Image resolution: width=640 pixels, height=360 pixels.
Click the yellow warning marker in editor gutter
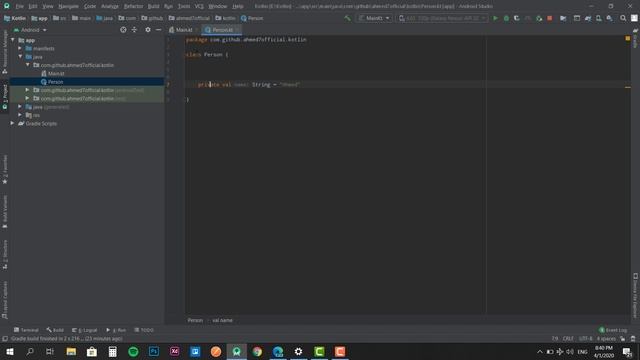pos(627,38)
